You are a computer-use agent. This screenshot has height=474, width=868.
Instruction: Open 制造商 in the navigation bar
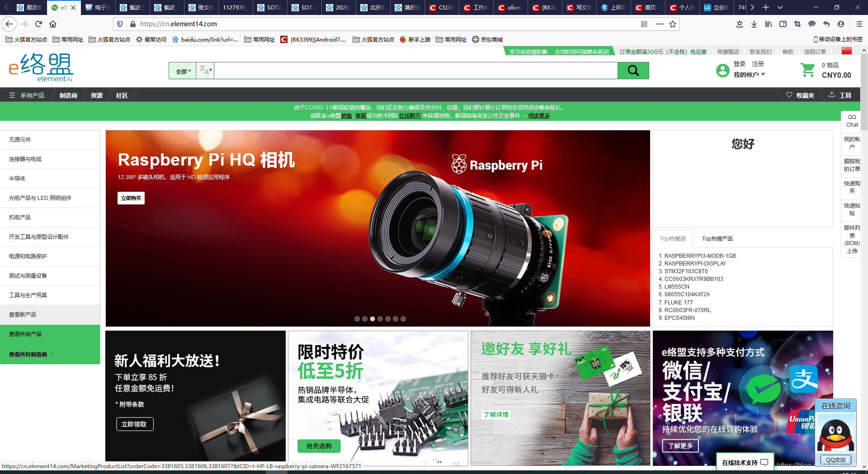click(68, 95)
